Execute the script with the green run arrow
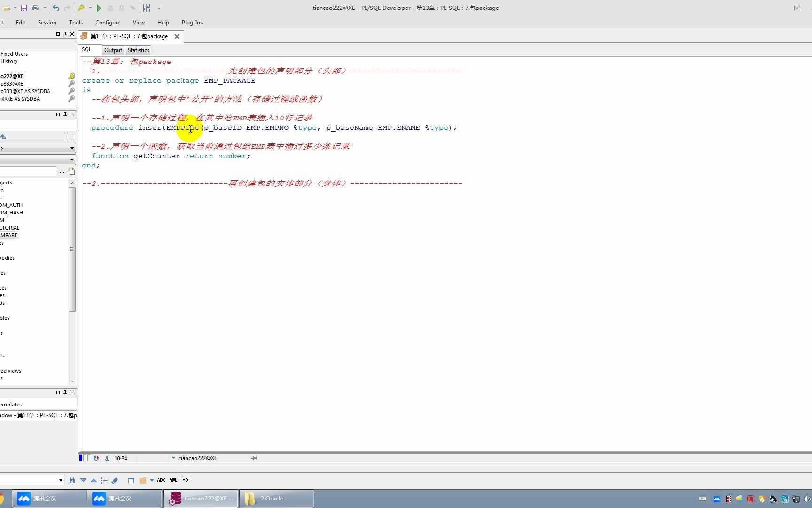The image size is (812, 508). pyautogui.click(x=99, y=8)
